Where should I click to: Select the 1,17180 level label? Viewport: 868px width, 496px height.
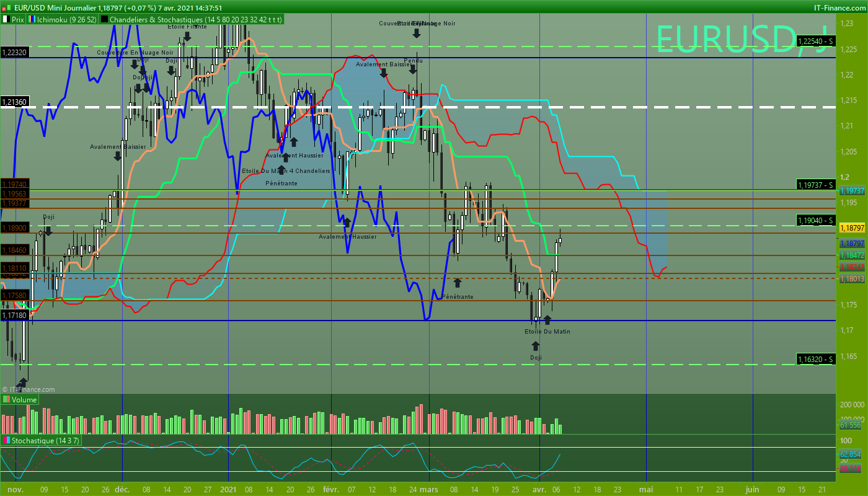tap(15, 316)
